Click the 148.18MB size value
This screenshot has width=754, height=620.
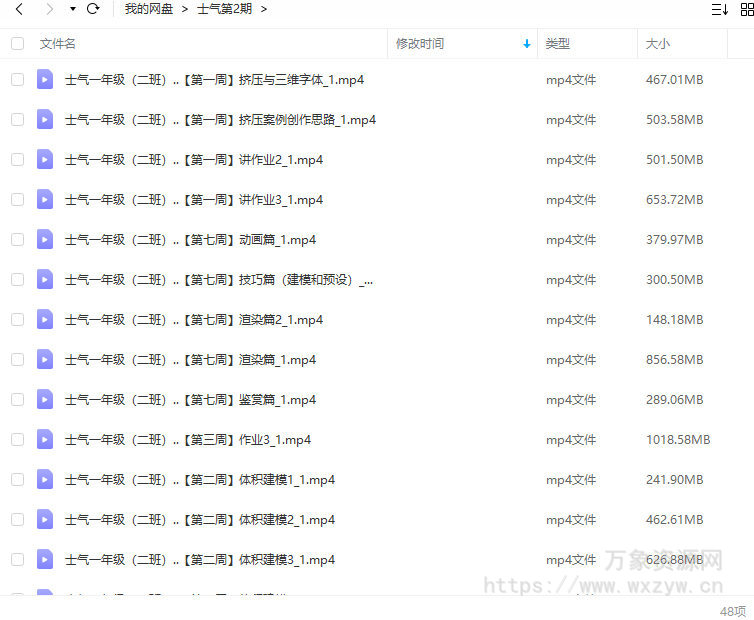675,320
